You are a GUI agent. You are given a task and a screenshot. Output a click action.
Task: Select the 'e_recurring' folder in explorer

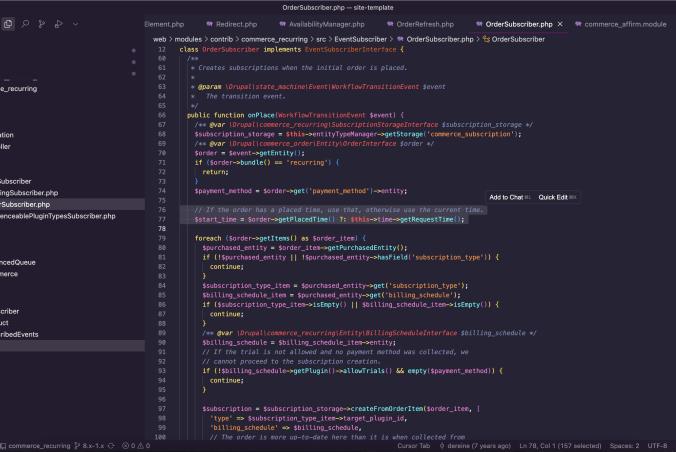pyautogui.click(x=19, y=89)
